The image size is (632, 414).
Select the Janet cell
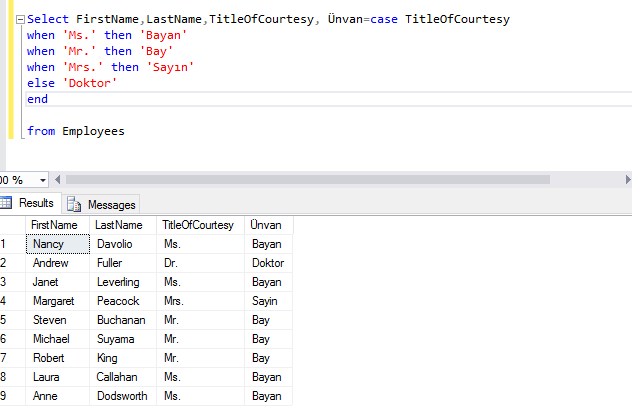[x=58, y=282]
